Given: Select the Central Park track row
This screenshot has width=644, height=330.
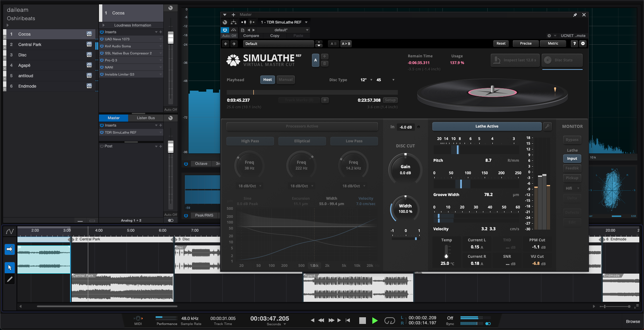Looking at the screenshot, I should click(x=50, y=44).
